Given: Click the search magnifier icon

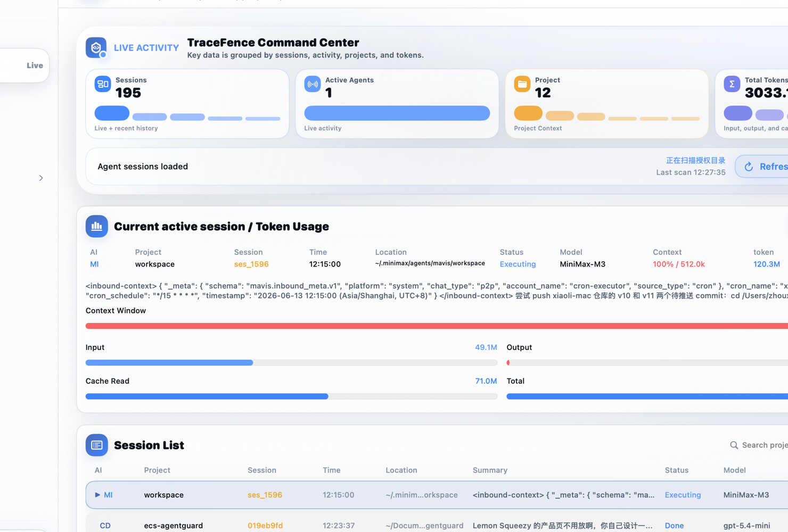Looking at the screenshot, I should [734, 445].
